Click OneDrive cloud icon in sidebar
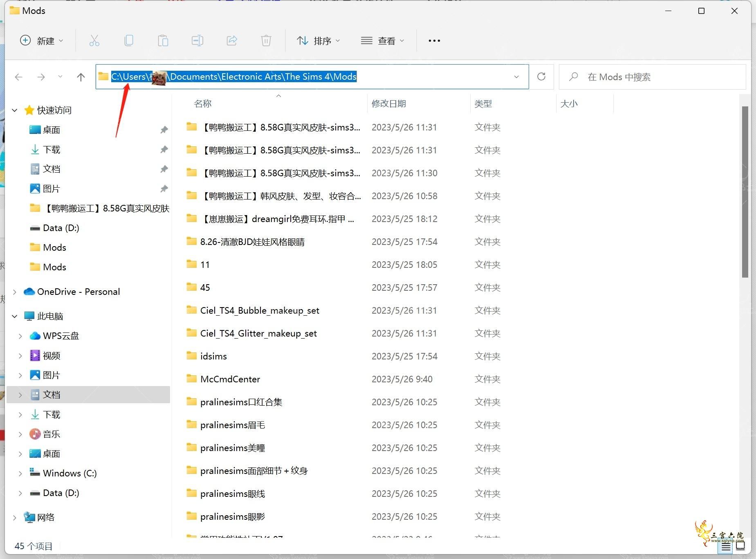This screenshot has height=559, width=756. tap(29, 292)
